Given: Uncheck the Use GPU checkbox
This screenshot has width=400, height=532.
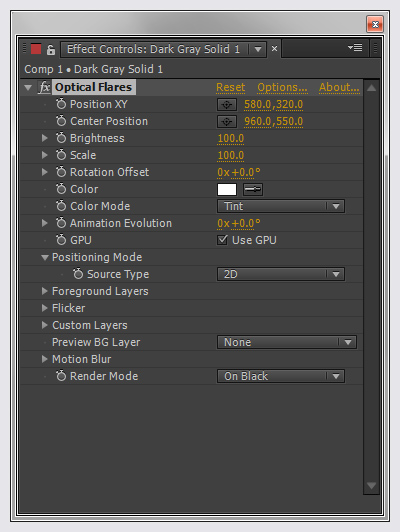Looking at the screenshot, I should click(222, 240).
